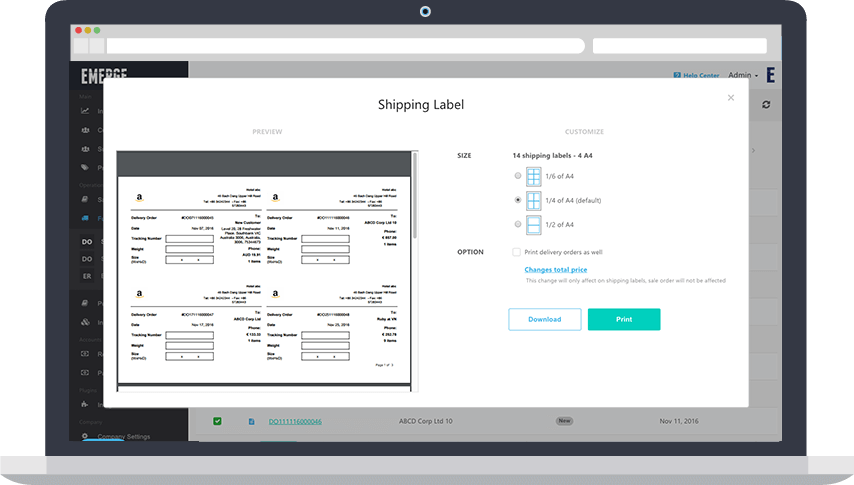
Task: Click the ABCD Corp Ltd 10 cell
Action: [425, 421]
